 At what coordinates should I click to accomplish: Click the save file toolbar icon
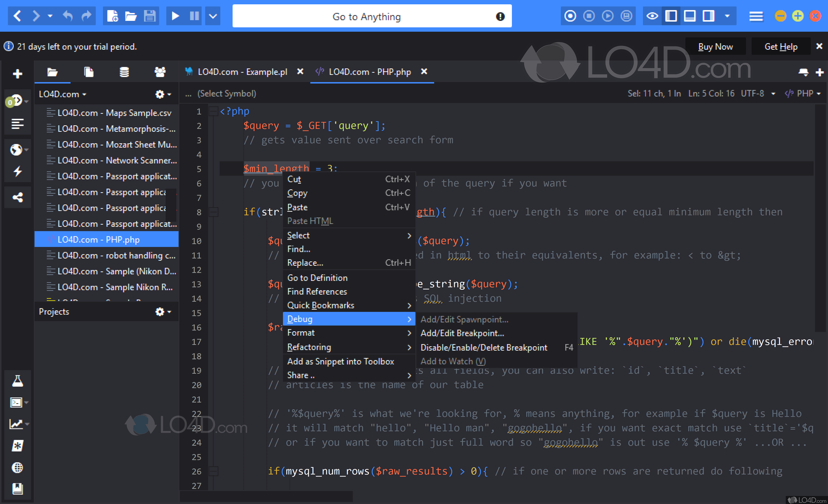(149, 16)
